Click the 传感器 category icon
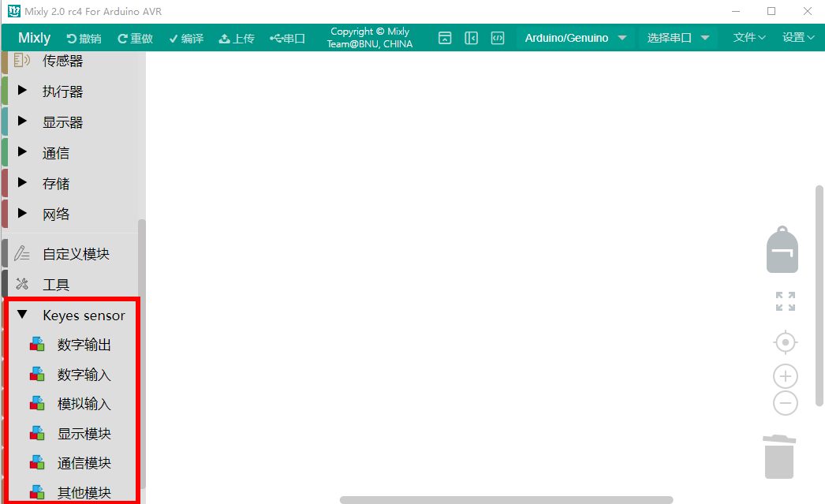This screenshot has width=825, height=504. (21, 61)
